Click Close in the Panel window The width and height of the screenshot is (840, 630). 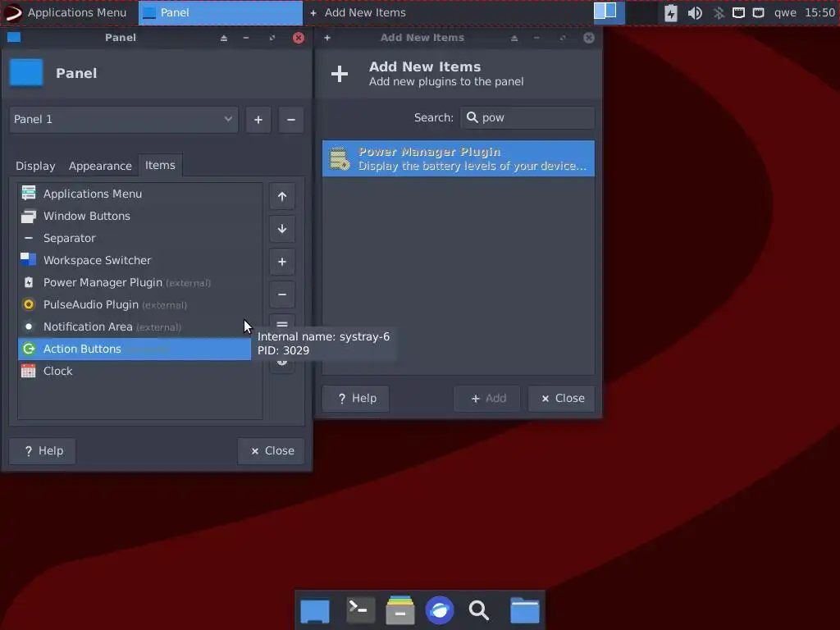pyautogui.click(x=271, y=451)
